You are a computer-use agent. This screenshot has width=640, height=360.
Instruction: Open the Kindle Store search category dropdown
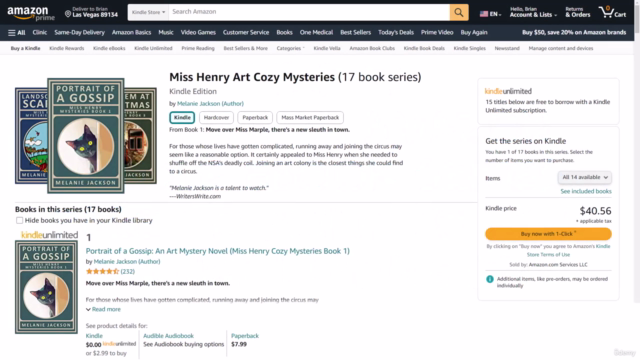pyautogui.click(x=149, y=12)
